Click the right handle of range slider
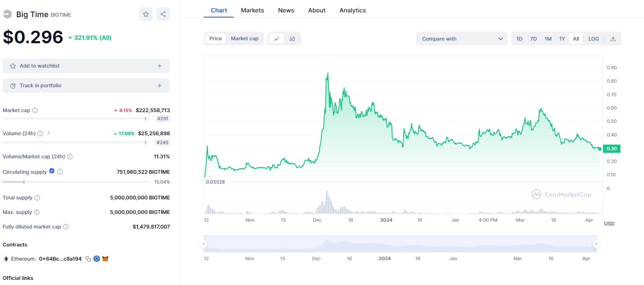This screenshot has height=285, width=644. (x=596, y=244)
